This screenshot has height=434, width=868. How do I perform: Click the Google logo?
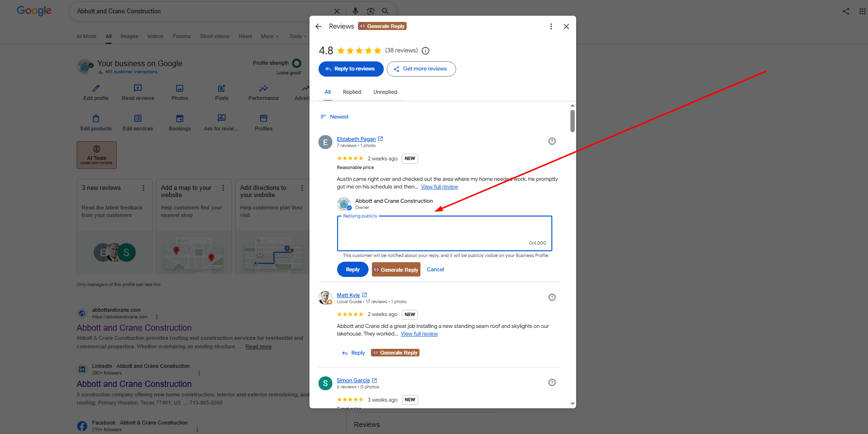34,11
